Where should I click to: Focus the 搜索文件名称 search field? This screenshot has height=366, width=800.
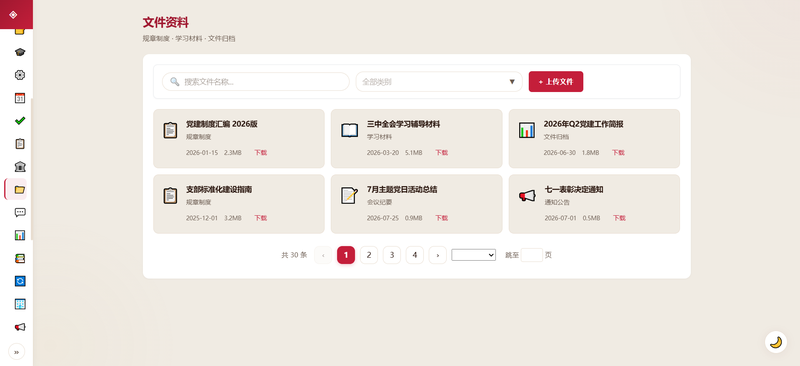tap(256, 82)
